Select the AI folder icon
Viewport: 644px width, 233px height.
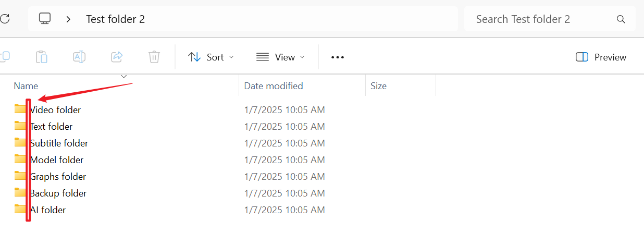tap(20, 210)
